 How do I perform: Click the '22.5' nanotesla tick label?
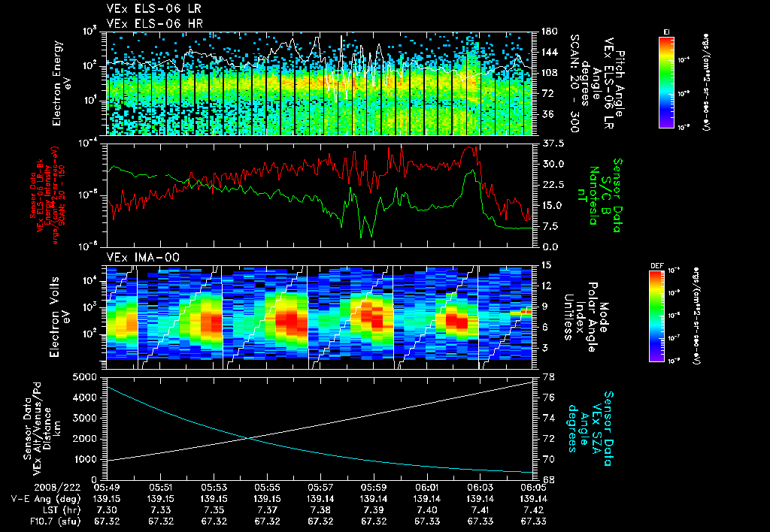coord(553,185)
